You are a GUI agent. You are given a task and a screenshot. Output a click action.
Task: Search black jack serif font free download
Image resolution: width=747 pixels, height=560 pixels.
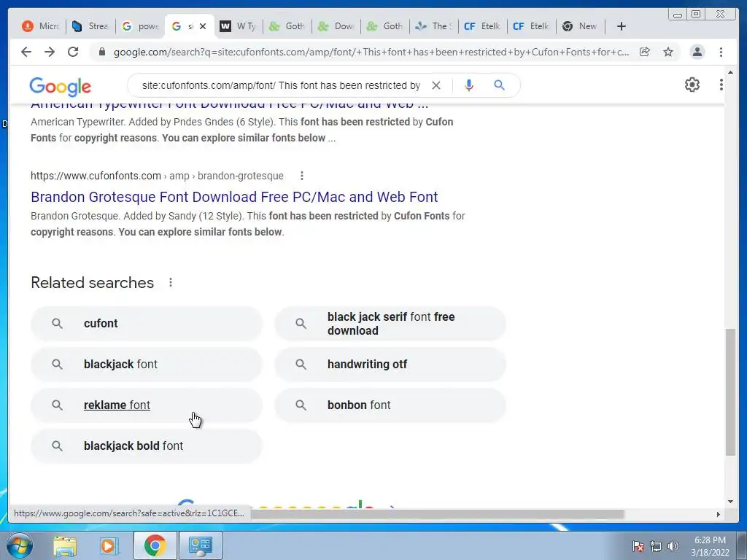(390, 323)
